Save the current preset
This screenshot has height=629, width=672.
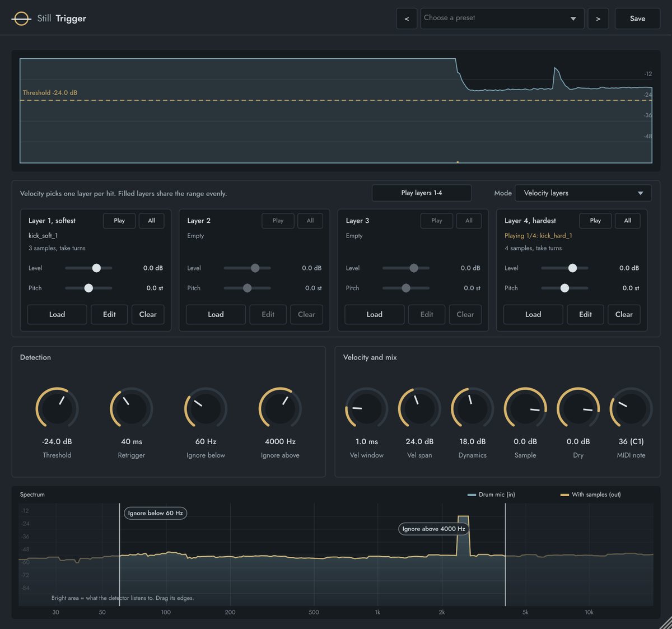tap(637, 18)
